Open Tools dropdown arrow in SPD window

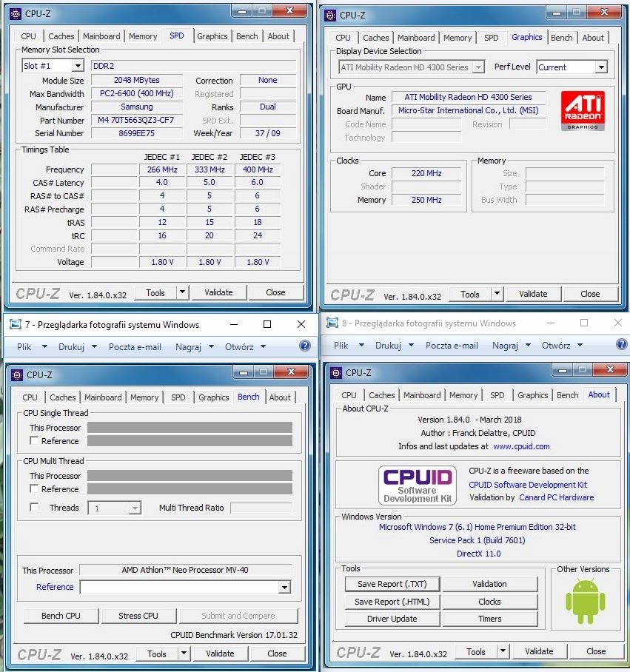(182, 292)
